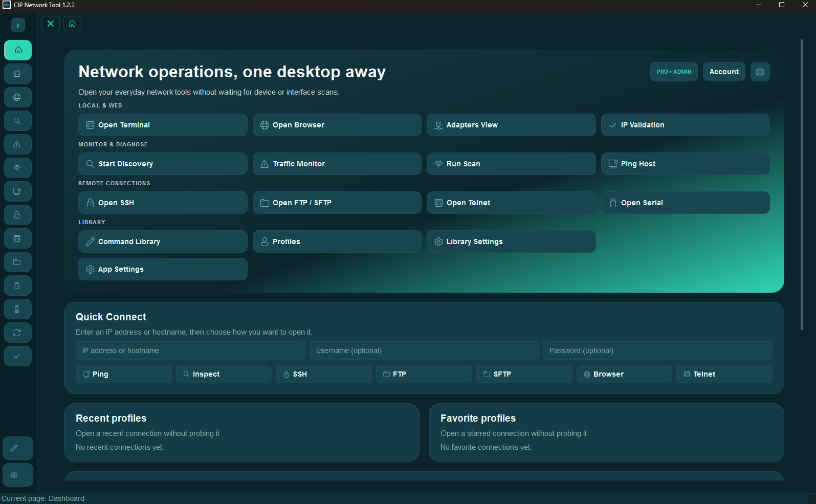
Task: Open the Dashboard home icon in the sidebar
Action: [18, 50]
